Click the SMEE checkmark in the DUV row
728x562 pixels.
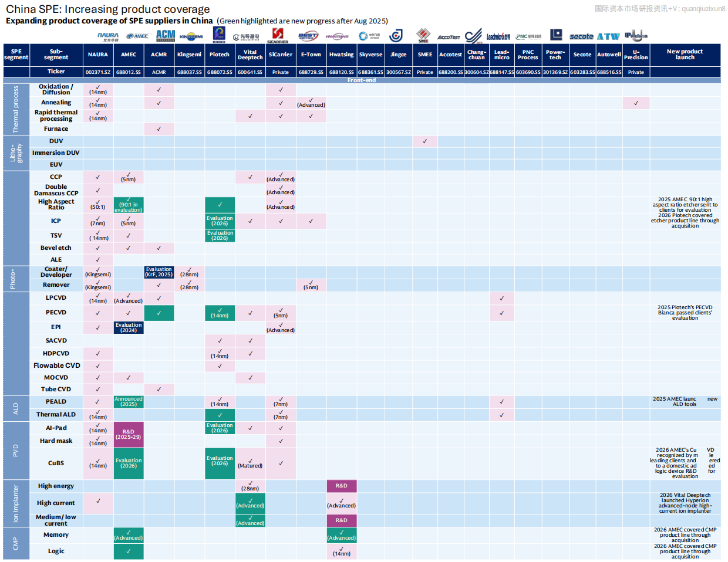coord(424,141)
